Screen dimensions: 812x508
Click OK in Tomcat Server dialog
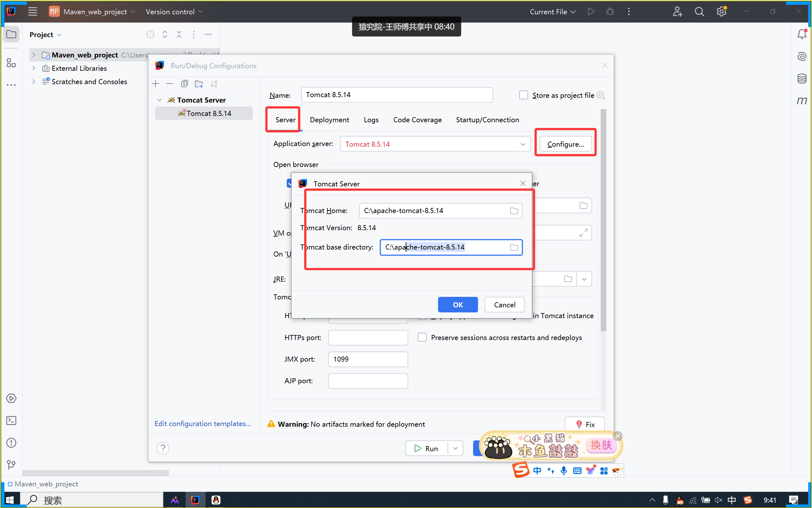tap(458, 305)
